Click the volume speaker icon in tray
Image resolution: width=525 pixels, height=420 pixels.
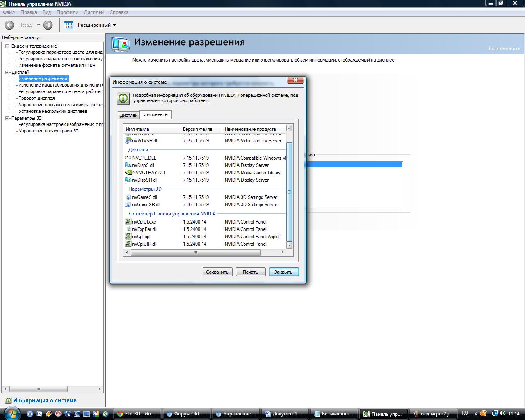503,413
